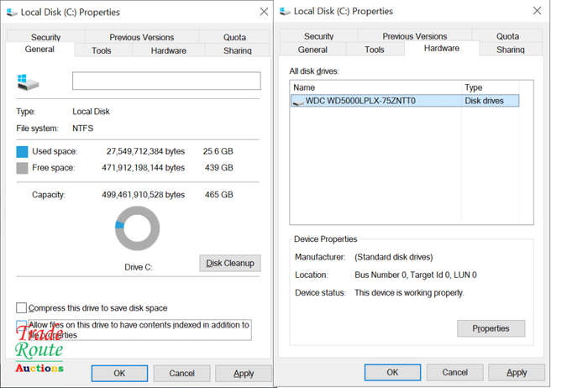Switch to General tab in right window

[x=312, y=50]
